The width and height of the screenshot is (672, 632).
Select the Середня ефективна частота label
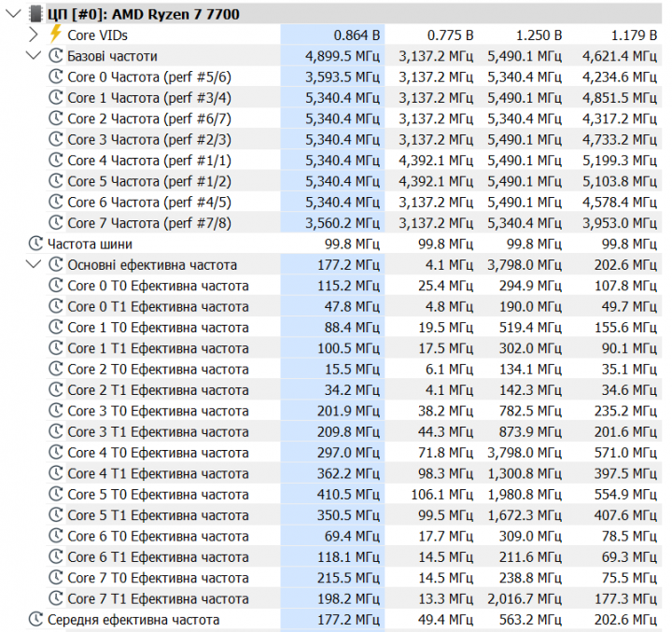coord(133,620)
